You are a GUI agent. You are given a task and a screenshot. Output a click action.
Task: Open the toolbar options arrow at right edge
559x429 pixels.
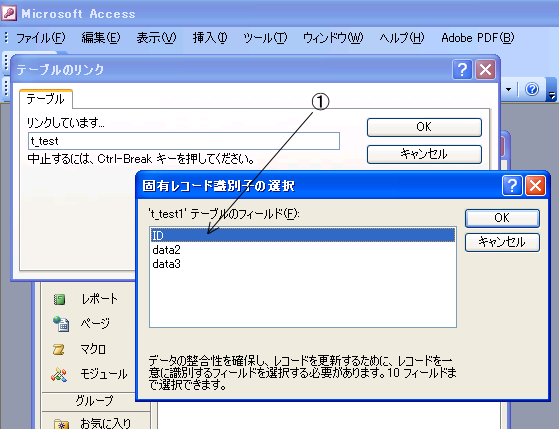click(x=552, y=90)
